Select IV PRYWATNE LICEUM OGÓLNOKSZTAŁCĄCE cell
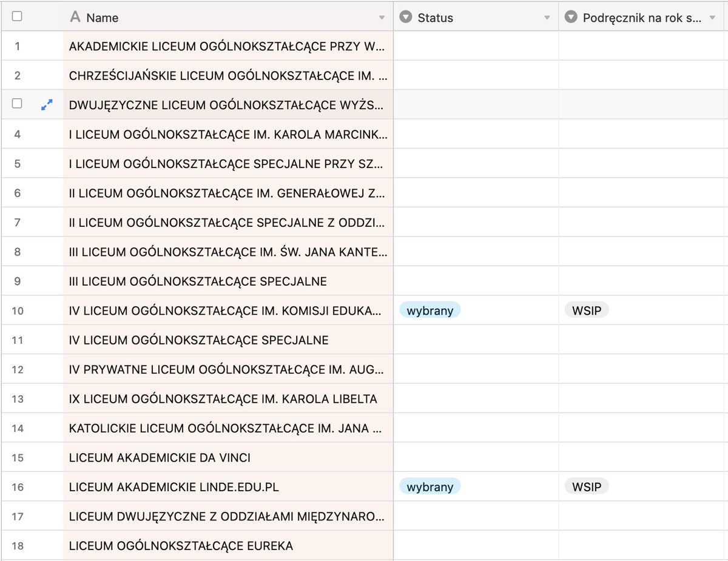This screenshot has width=728, height=561. pyautogui.click(x=228, y=369)
